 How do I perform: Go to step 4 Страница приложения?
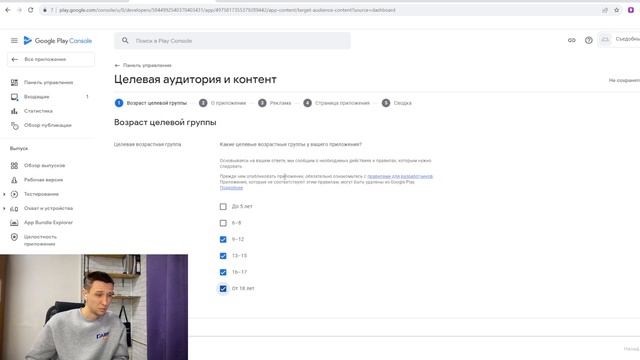336,103
